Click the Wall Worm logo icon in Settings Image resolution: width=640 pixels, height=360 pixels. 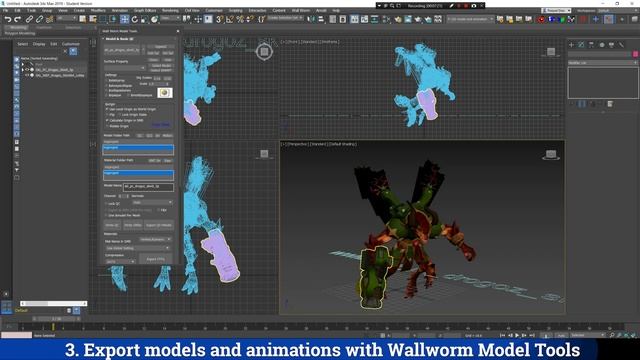(165, 93)
